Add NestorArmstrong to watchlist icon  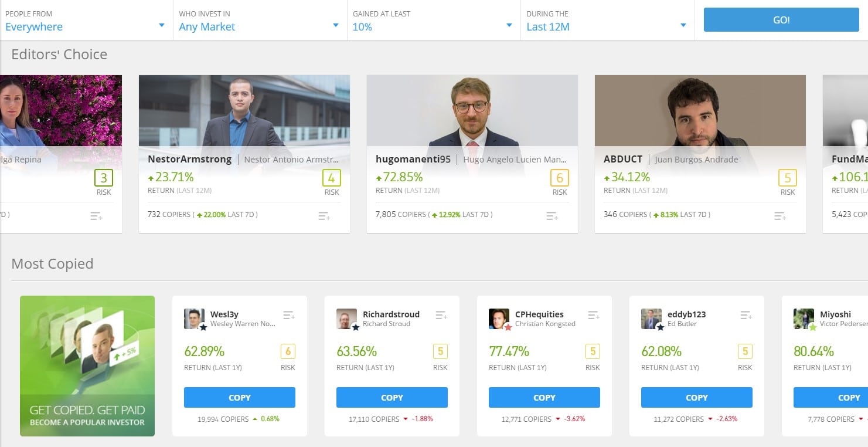pos(324,216)
